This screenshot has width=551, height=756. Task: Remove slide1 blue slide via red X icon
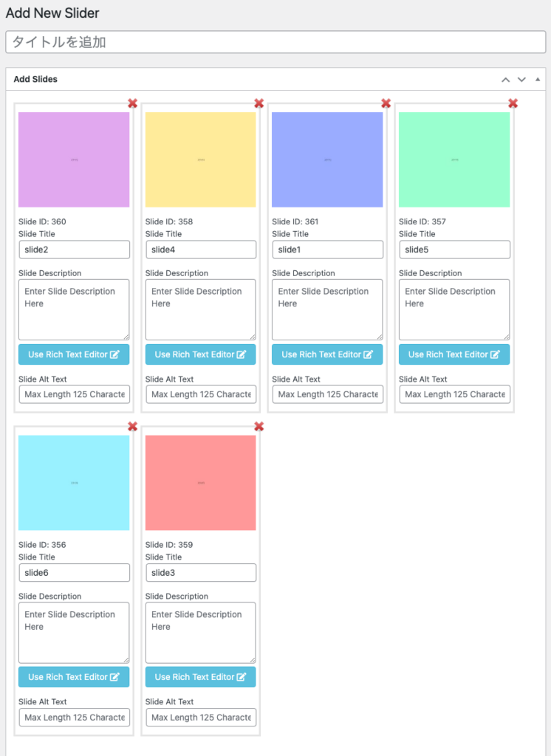click(386, 103)
